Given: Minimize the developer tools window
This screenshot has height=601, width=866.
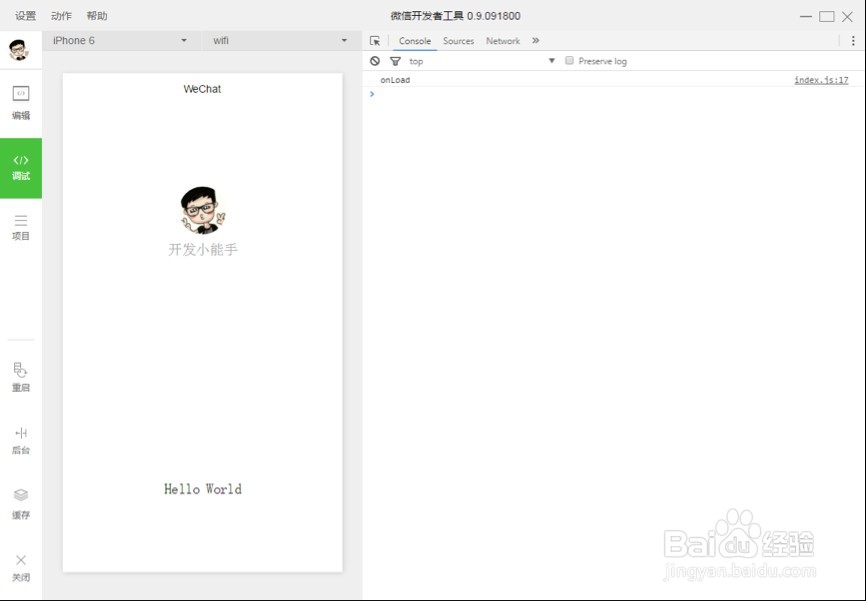Looking at the screenshot, I should (806, 17).
